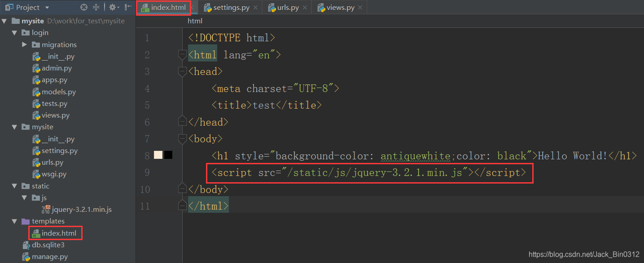Select index.html under templates
Screen dimensions: 644x263
pyautogui.click(x=59, y=233)
